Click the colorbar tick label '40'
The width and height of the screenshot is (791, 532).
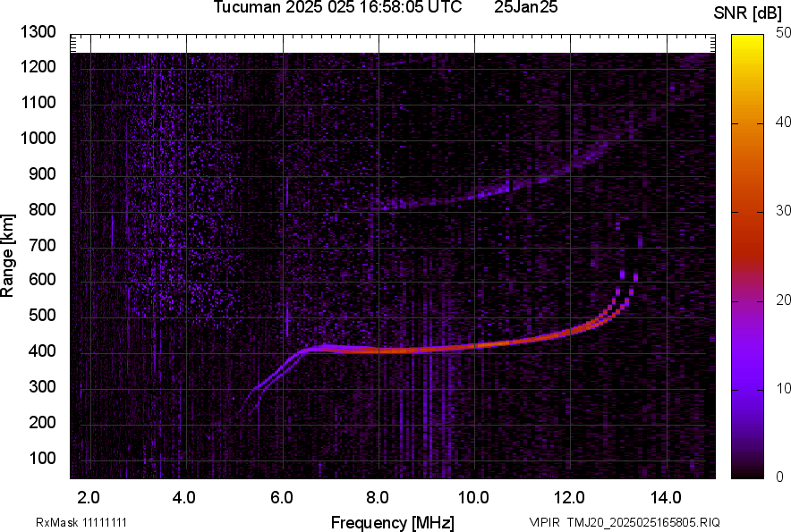[x=783, y=122]
